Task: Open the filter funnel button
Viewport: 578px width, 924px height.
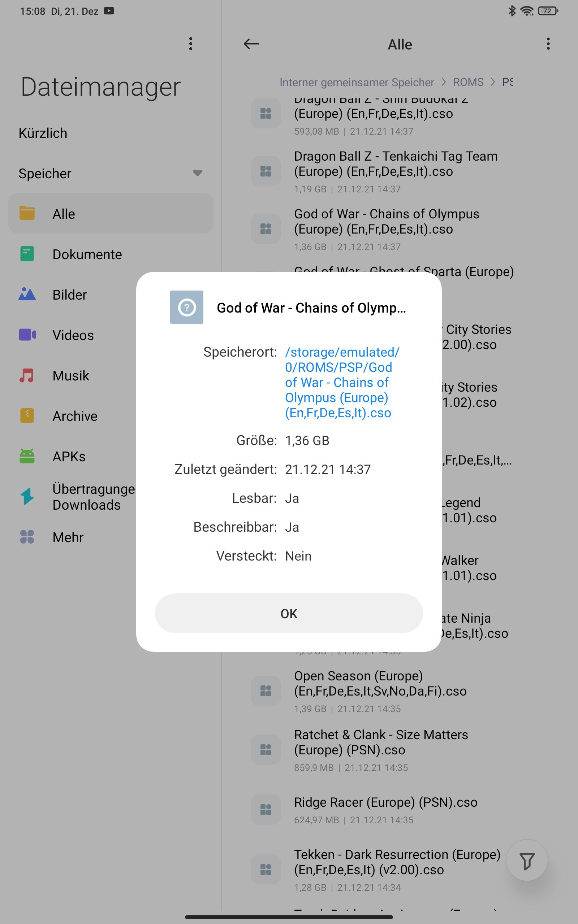Action: point(527,860)
